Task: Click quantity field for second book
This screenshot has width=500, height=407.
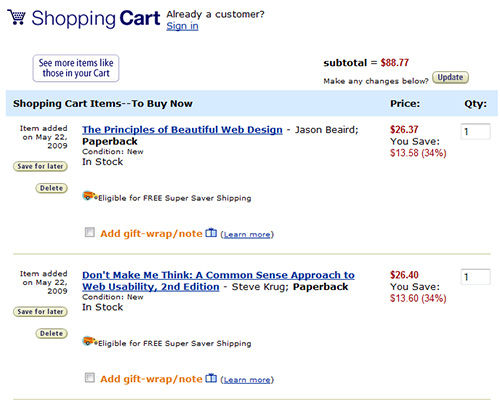Action: click(475, 277)
